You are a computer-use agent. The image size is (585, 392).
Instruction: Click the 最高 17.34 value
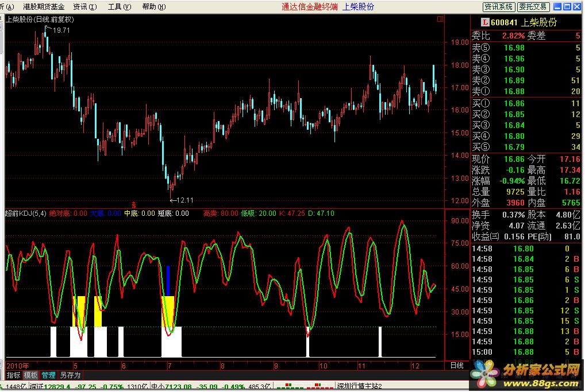coord(569,170)
